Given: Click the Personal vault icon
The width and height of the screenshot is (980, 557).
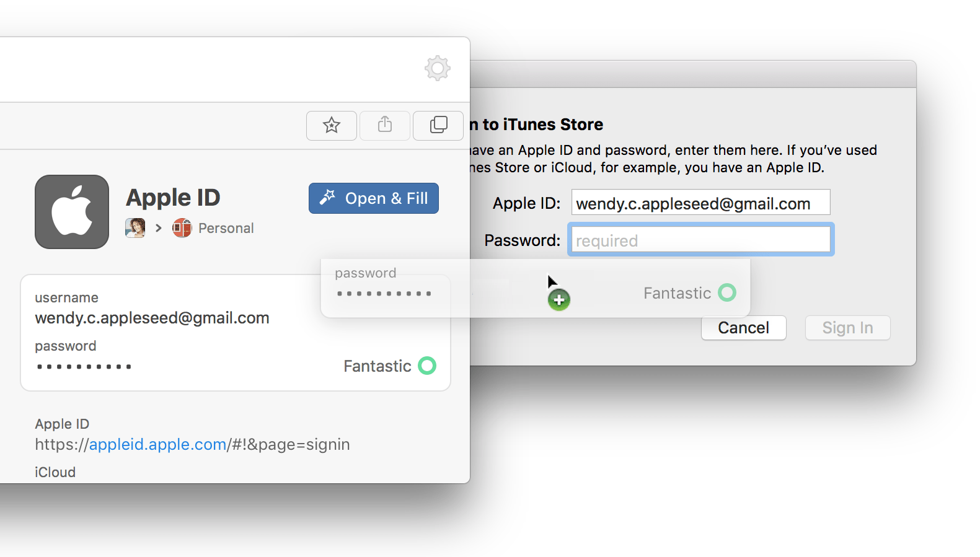Looking at the screenshot, I should point(182,228).
